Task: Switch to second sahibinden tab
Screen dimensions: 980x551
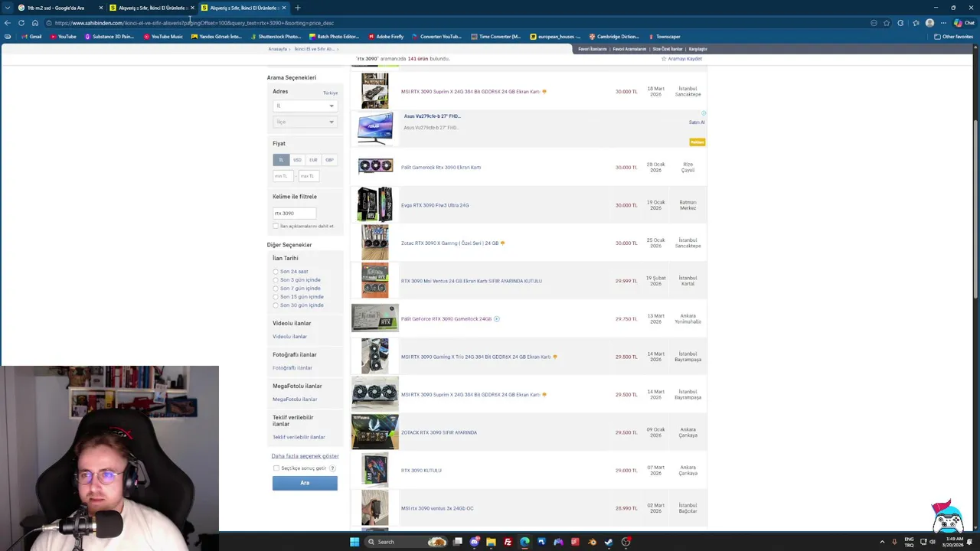Action: pyautogui.click(x=243, y=8)
